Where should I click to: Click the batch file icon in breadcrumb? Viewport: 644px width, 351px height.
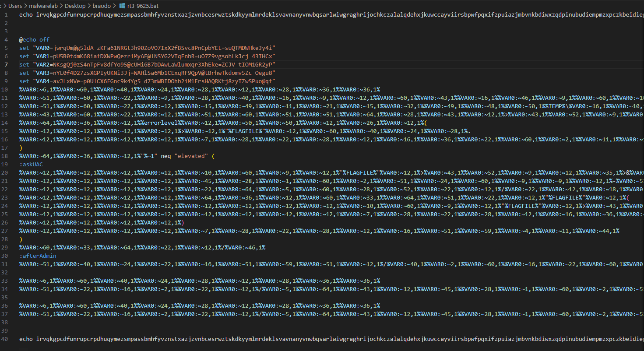click(122, 6)
